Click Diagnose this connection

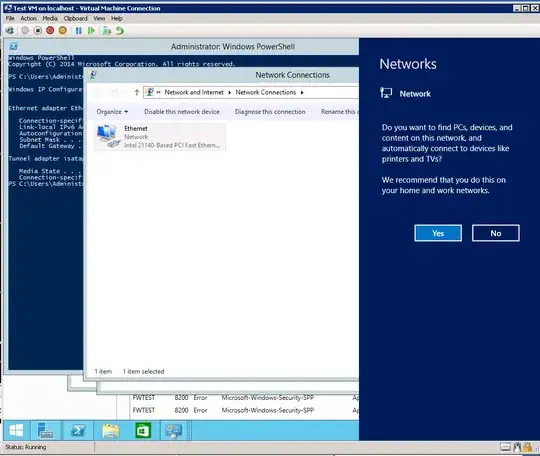coord(270,112)
